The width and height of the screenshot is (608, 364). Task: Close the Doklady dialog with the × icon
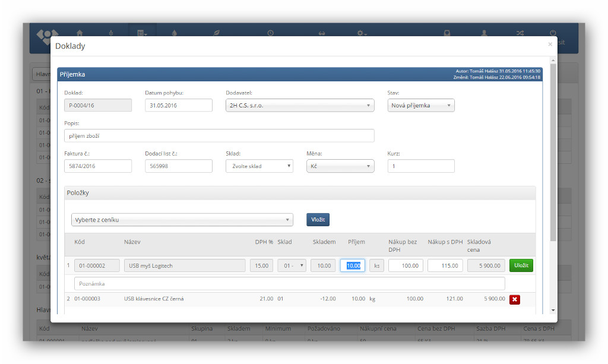click(x=550, y=45)
